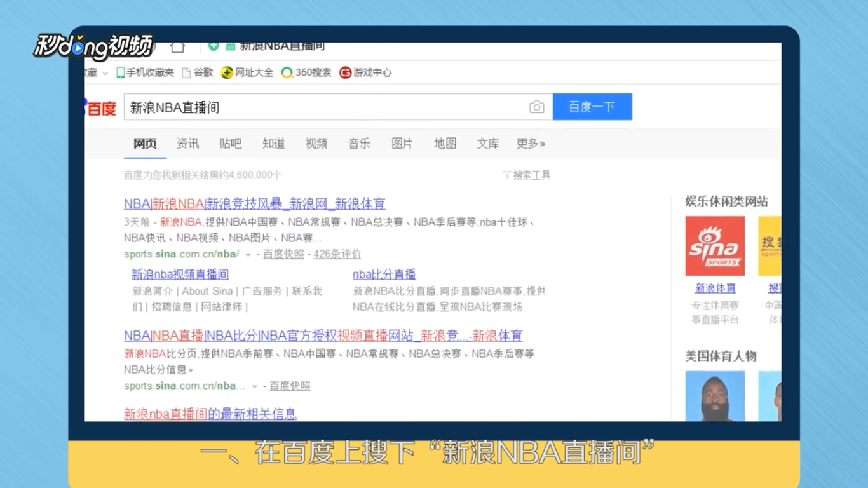
Task: Click the camera image search icon
Action: pyautogui.click(x=537, y=107)
